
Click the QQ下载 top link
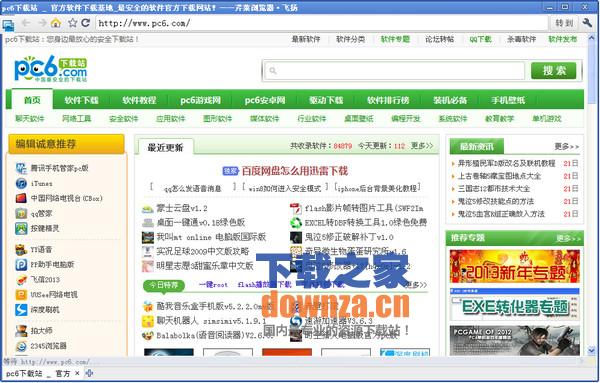pos(481,39)
